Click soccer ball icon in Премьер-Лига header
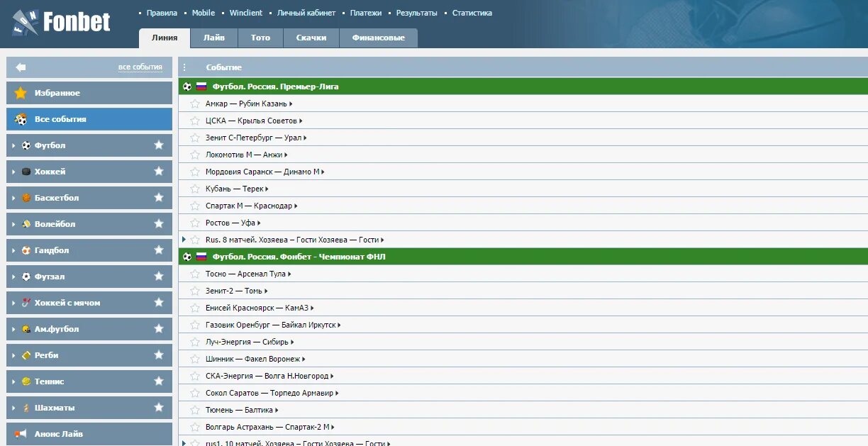 pyautogui.click(x=187, y=87)
